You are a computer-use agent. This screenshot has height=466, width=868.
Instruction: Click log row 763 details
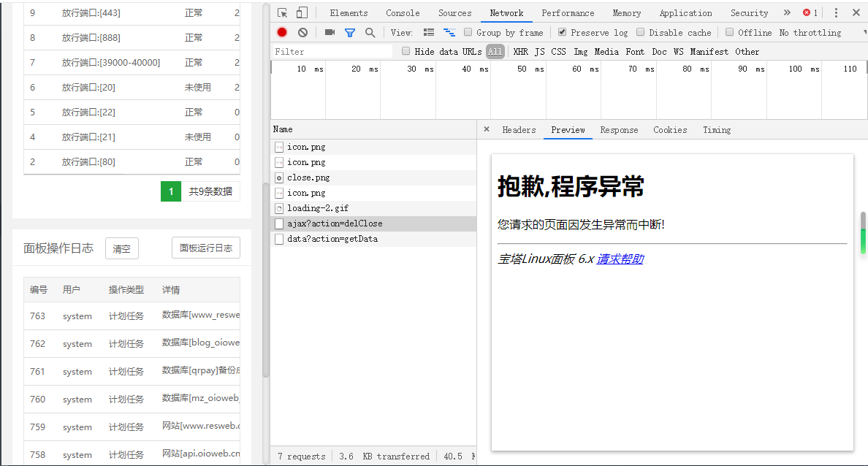[200, 315]
